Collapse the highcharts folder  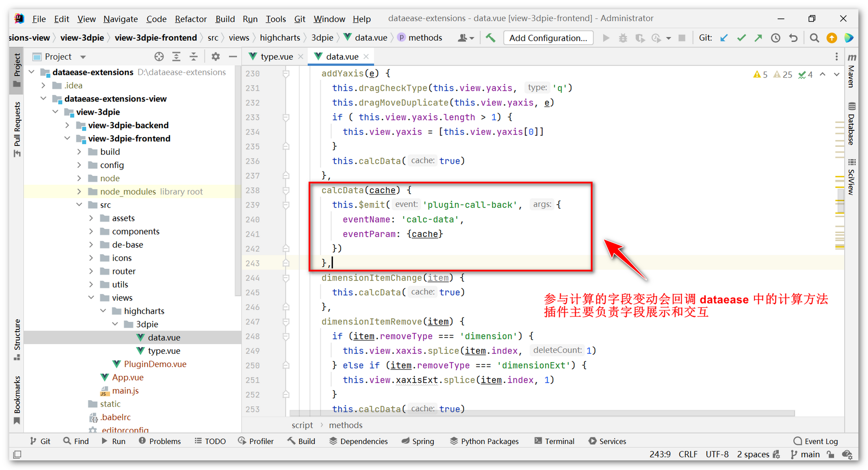103,311
